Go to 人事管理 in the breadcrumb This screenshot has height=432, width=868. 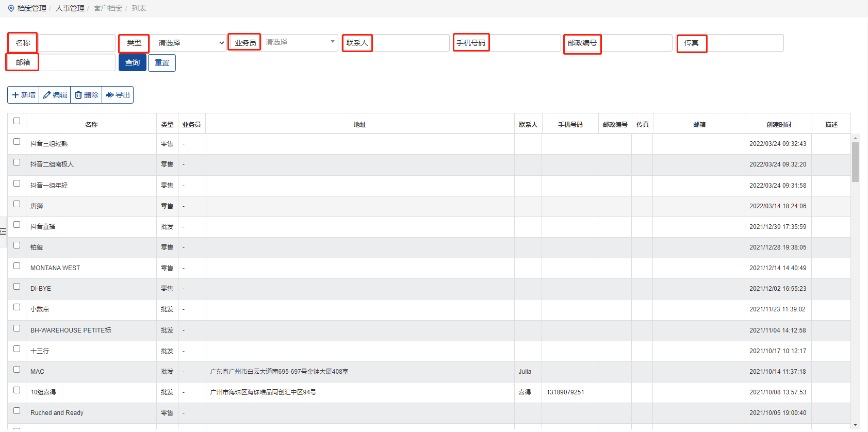click(70, 8)
